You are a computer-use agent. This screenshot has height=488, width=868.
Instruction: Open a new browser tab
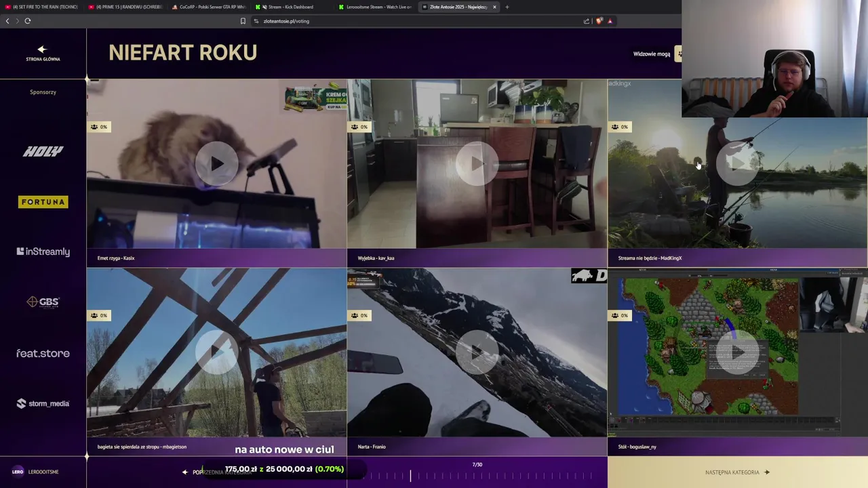[x=507, y=7]
